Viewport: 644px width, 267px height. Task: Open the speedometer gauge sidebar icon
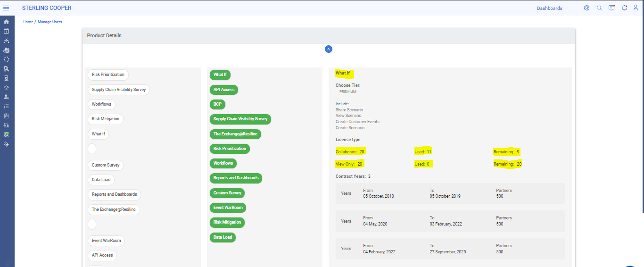pyautogui.click(x=6, y=88)
